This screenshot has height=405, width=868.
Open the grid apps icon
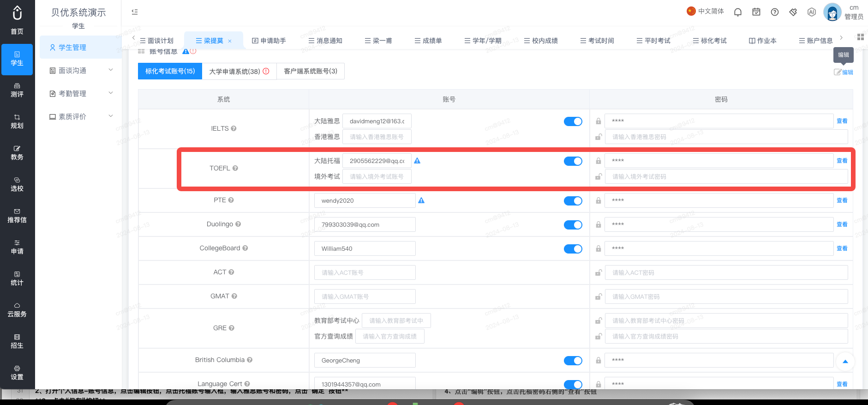(860, 37)
